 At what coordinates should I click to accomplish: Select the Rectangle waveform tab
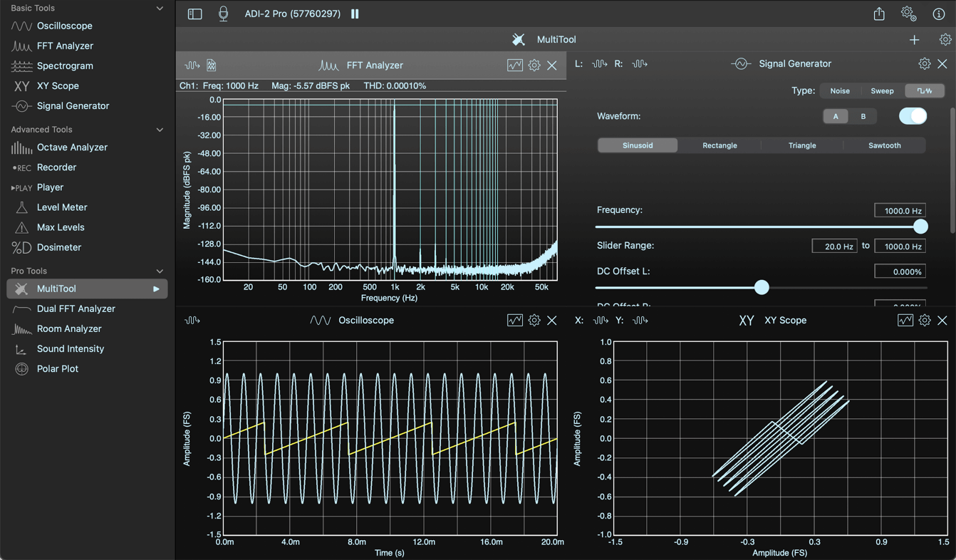[x=719, y=145]
